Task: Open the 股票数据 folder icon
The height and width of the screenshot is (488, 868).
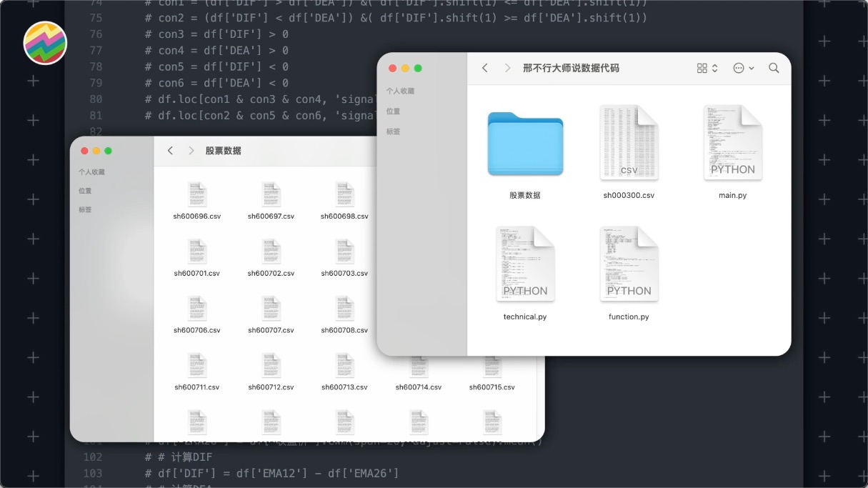Action: pos(525,144)
